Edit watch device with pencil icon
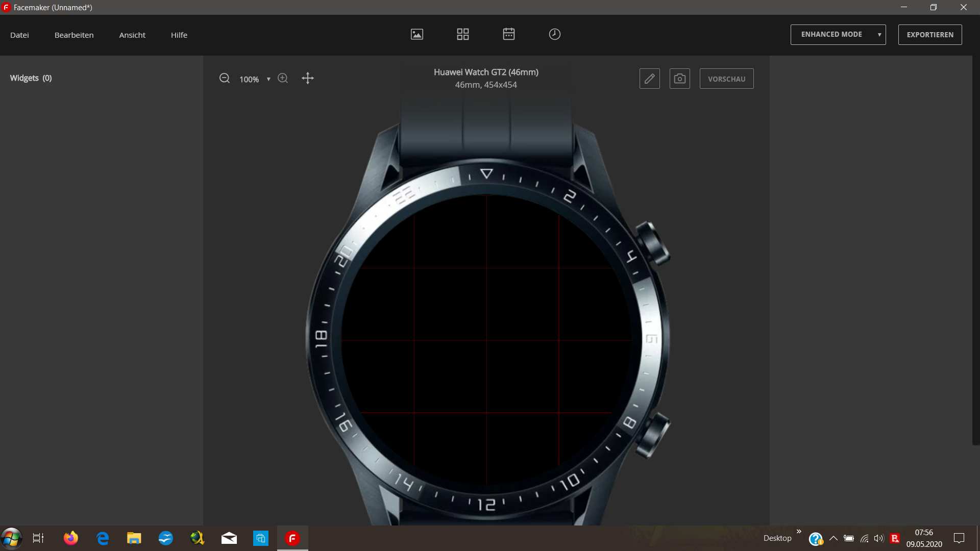Viewport: 980px width, 551px height. [650, 79]
